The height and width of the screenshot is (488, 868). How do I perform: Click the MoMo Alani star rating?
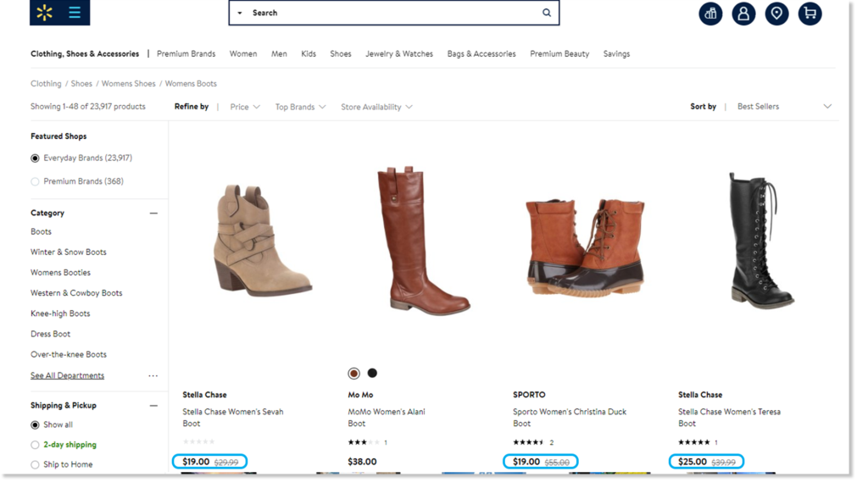[364, 442]
